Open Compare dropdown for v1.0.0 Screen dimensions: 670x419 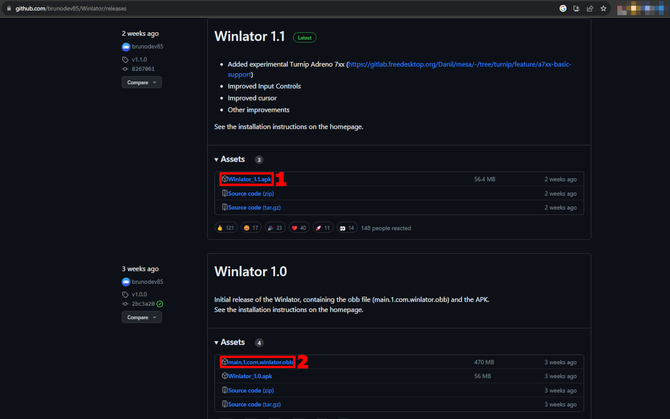tap(141, 317)
